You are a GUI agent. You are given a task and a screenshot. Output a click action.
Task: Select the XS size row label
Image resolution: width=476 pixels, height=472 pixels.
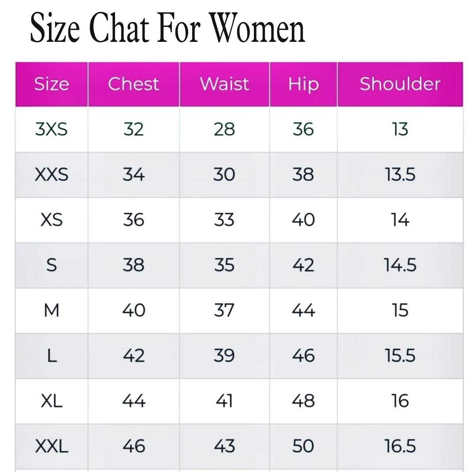52,220
